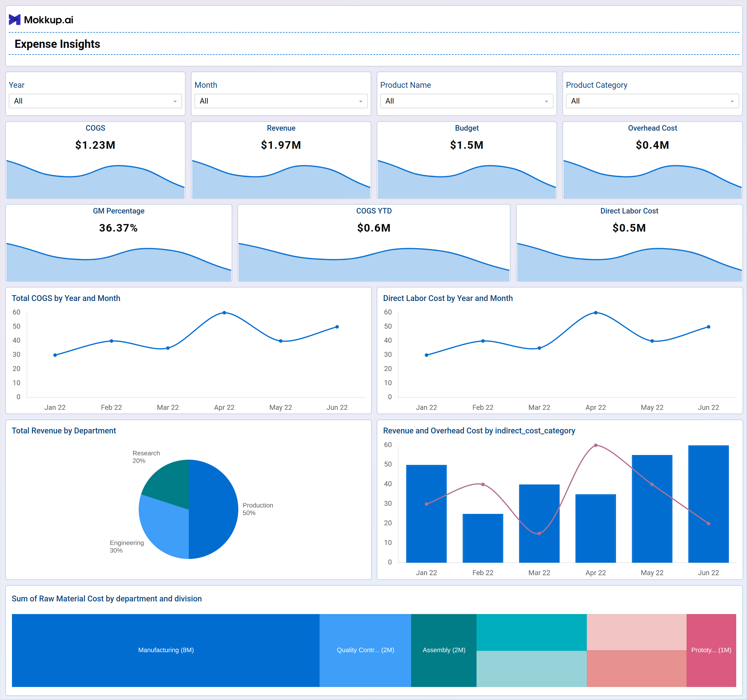Select Apr 22 point in Total COGS chart
Image resolution: width=747 pixels, height=700 pixels.
tap(224, 312)
